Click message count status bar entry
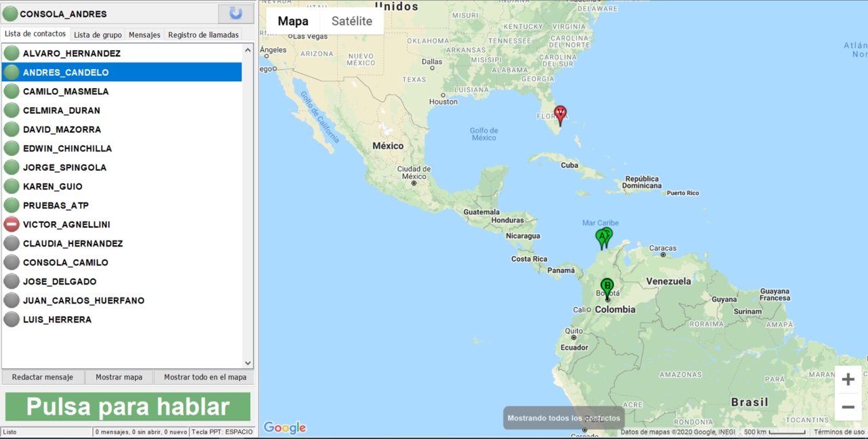The width and height of the screenshot is (868, 439). 141,432
